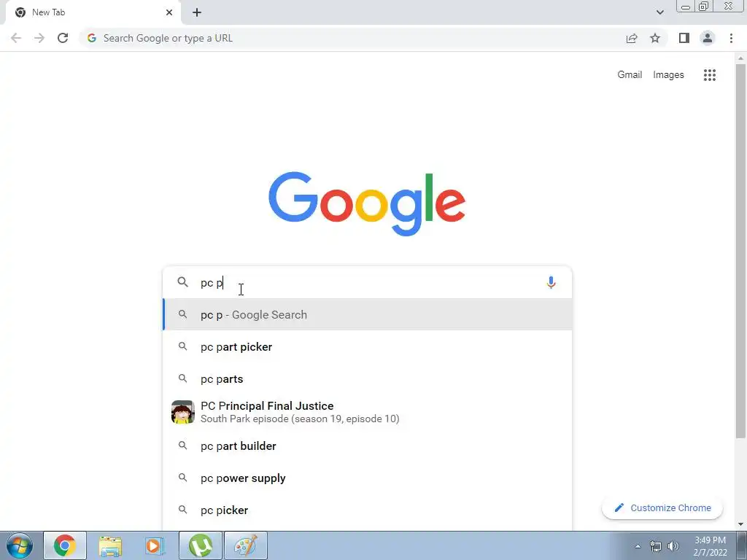Click the magnifier icon in the search box
The width and height of the screenshot is (747, 560).
[183, 282]
